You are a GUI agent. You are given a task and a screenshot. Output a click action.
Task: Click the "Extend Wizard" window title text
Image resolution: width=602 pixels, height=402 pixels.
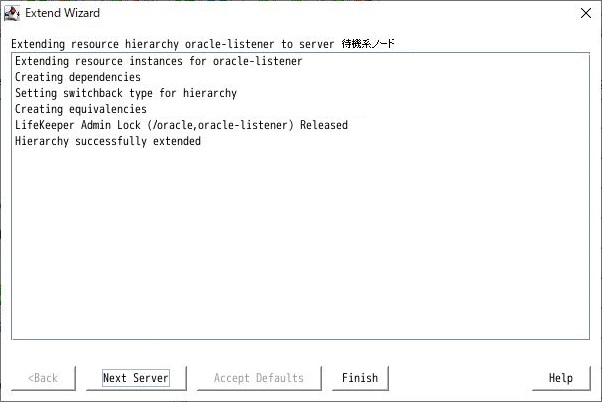pyautogui.click(x=63, y=13)
